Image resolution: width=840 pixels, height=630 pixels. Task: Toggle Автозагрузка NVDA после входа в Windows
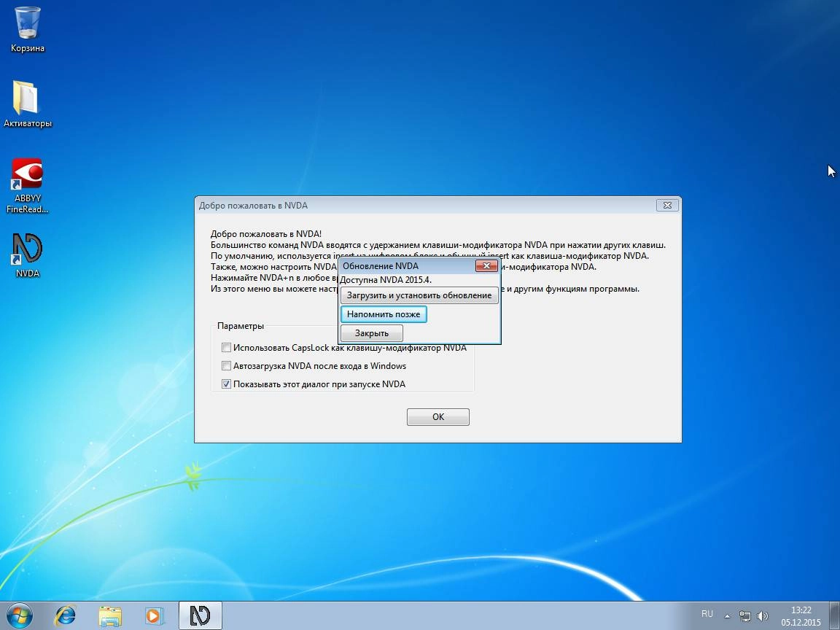click(314, 366)
